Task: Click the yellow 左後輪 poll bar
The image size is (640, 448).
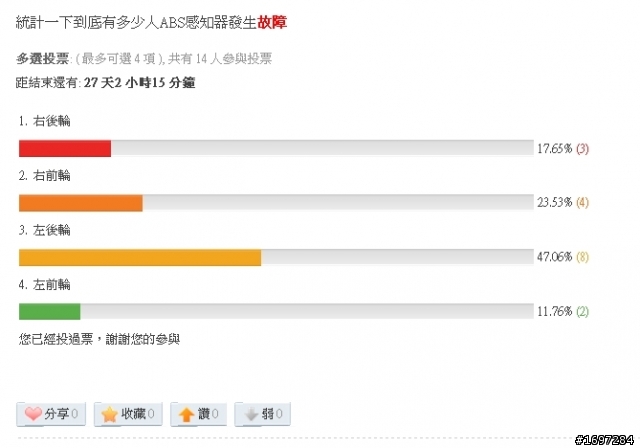Action: pyautogui.click(x=140, y=257)
